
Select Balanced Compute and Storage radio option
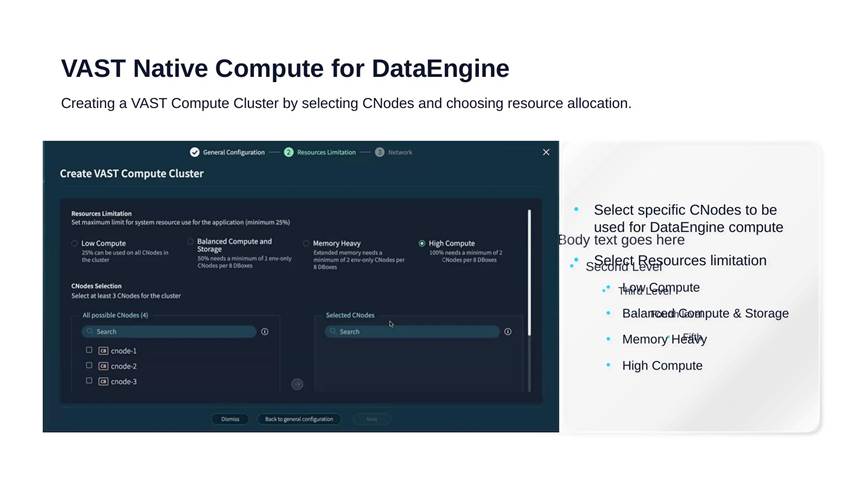191,241
